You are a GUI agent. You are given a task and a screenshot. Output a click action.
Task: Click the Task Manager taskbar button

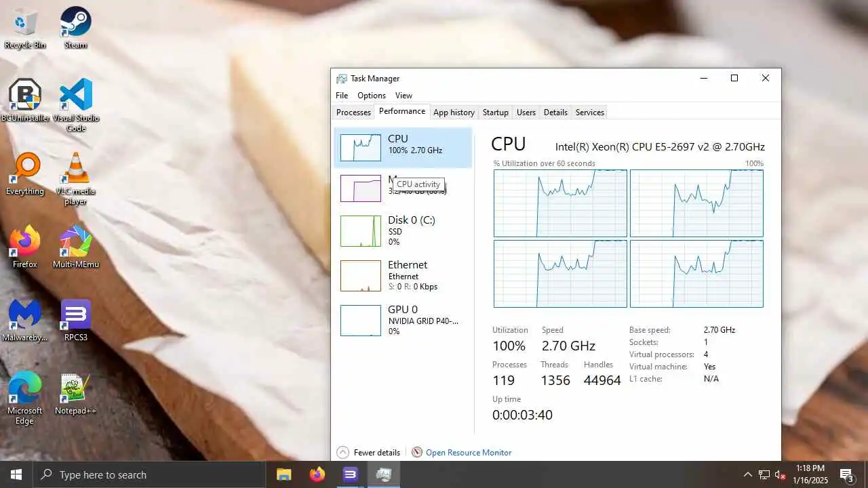click(383, 474)
